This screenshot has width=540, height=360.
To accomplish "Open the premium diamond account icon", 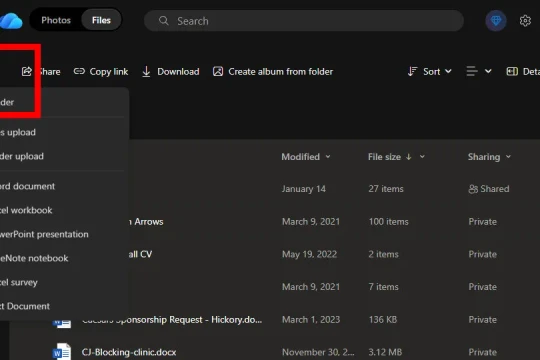I will [x=496, y=21].
